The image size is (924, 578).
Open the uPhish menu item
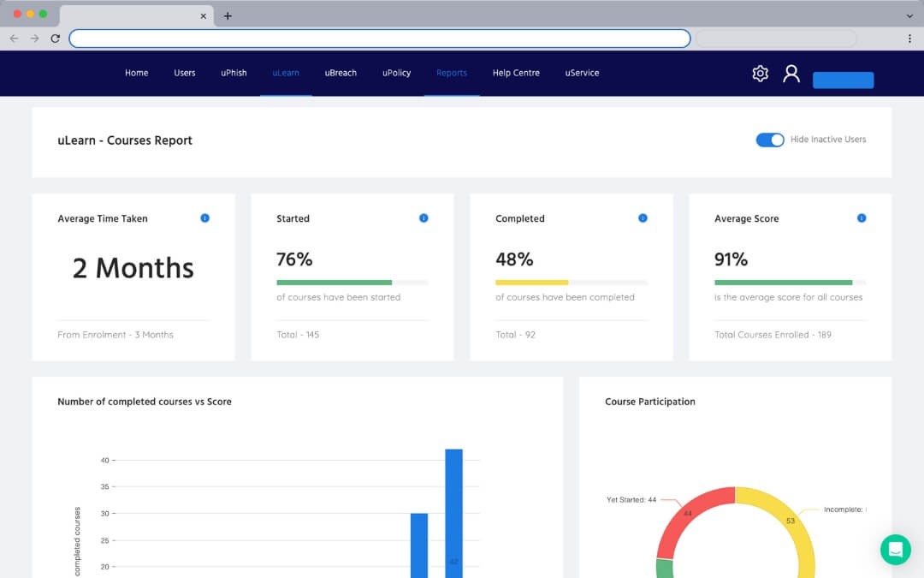click(234, 73)
